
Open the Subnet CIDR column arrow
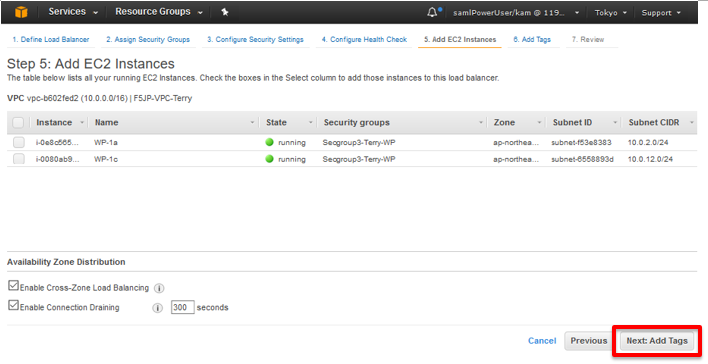tap(691, 122)
